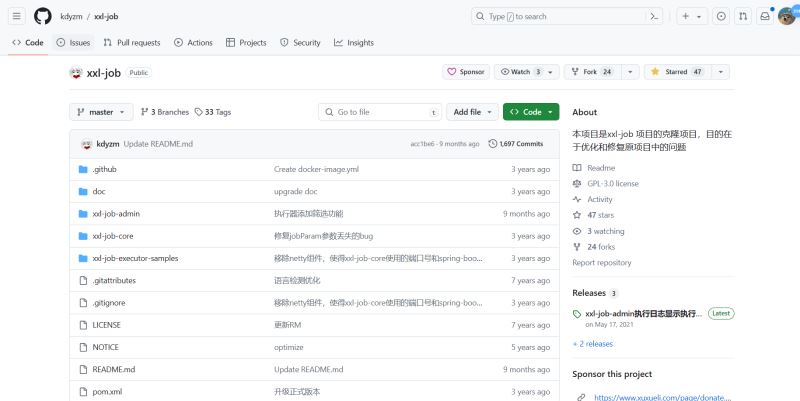Viewport: 800px width, 401px height.
Task: Open the Security tab
Action: coord(300,43)
